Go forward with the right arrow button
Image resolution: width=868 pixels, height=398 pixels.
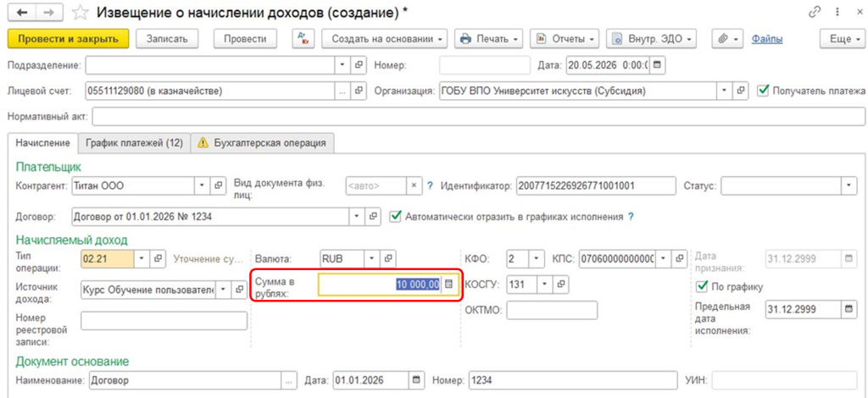click(50, 13)
